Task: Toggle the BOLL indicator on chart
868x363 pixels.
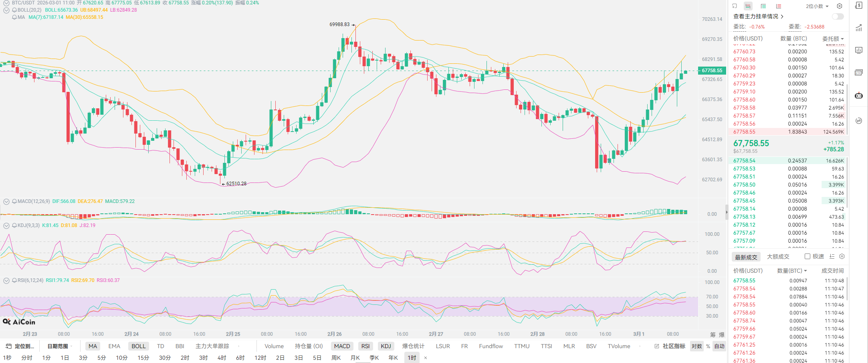Action: click(139, 346)
